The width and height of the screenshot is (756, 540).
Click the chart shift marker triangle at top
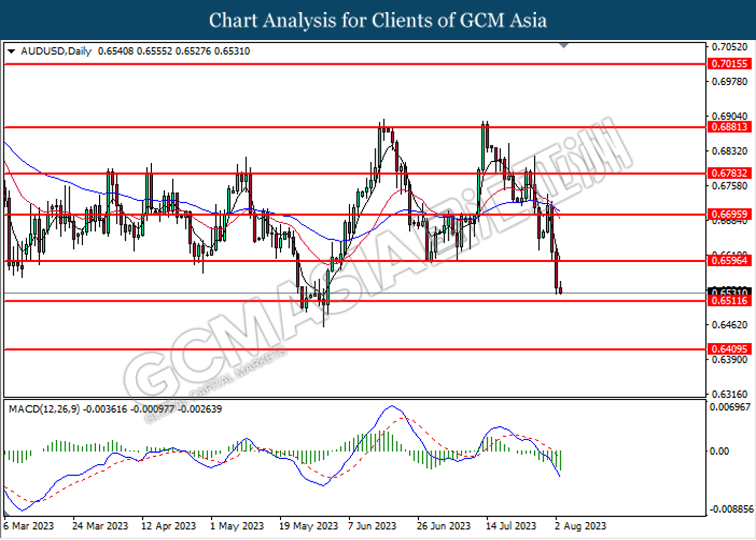point(564,46)
